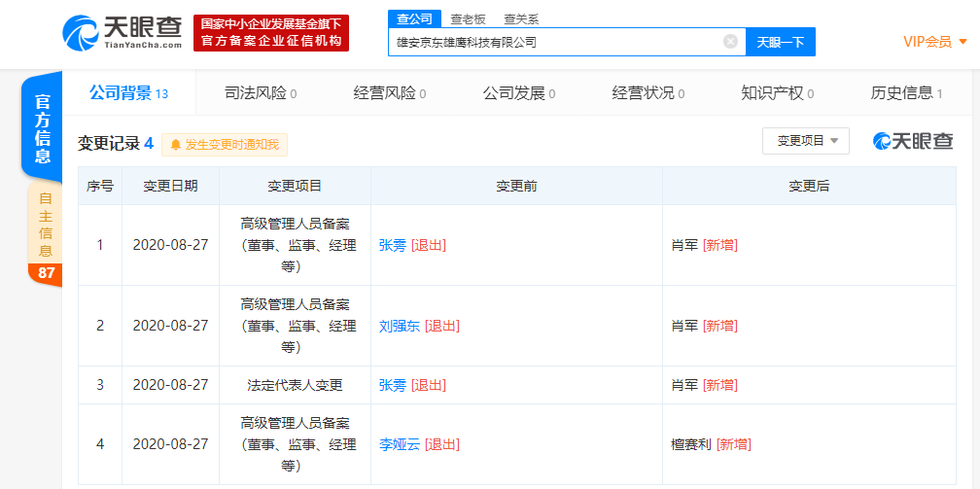Open the 历史信息 tab
Image resolution: width=980 pixels, height=489 pixels.
906,93
